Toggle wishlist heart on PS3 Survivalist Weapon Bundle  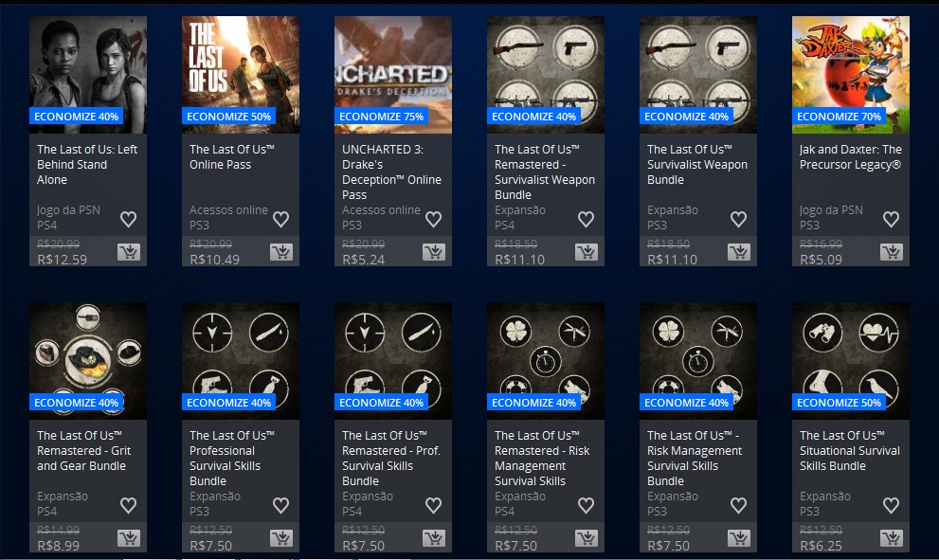738,219
